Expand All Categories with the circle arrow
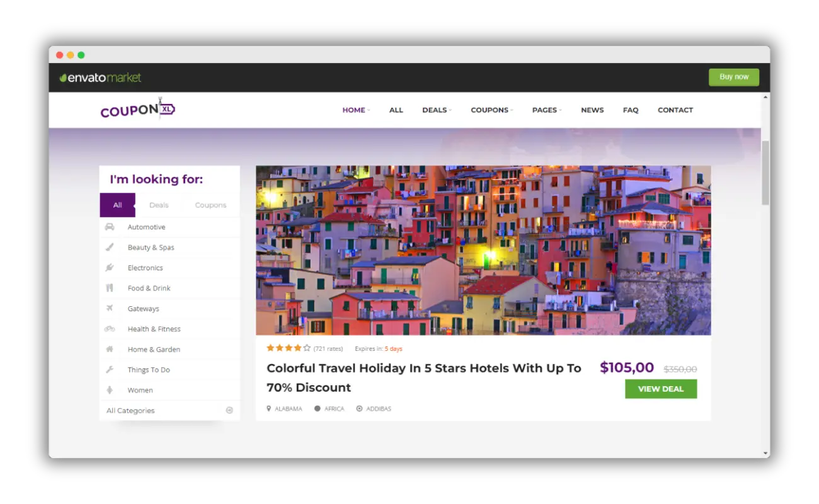The image size is (819, 504). tap(229, 410)
